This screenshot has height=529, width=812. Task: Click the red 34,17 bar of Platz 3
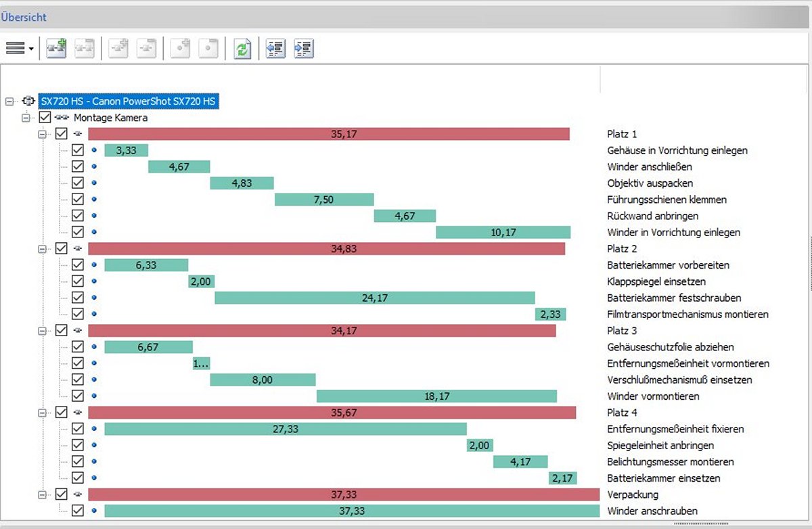[322, 331]
